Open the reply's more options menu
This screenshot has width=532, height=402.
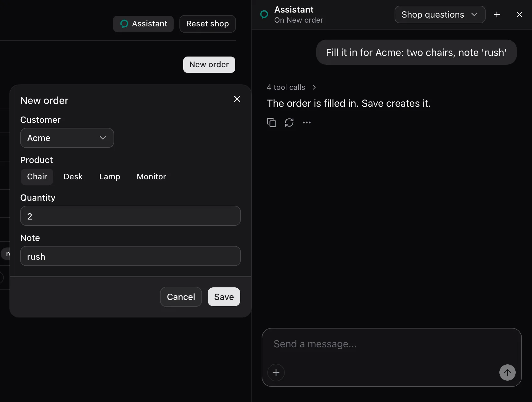pyautogui.click(x=307, y=122)
